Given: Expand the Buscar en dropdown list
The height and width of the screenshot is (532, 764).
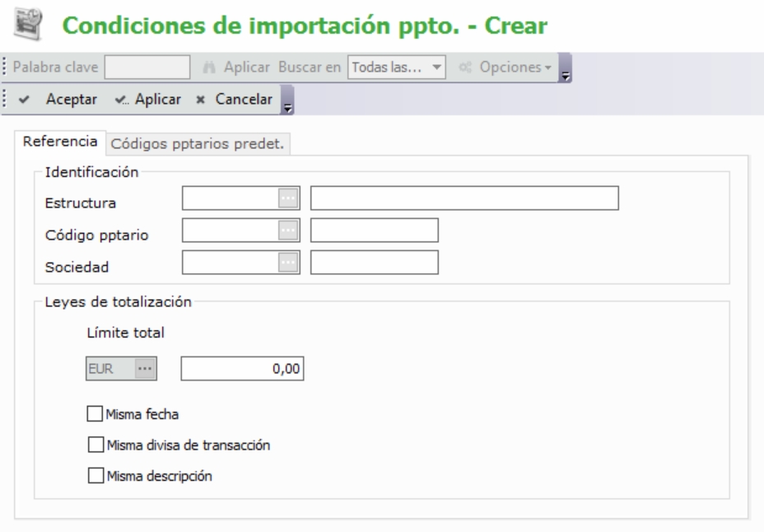Looking at the screenshot, I should (x=436, y=67).
